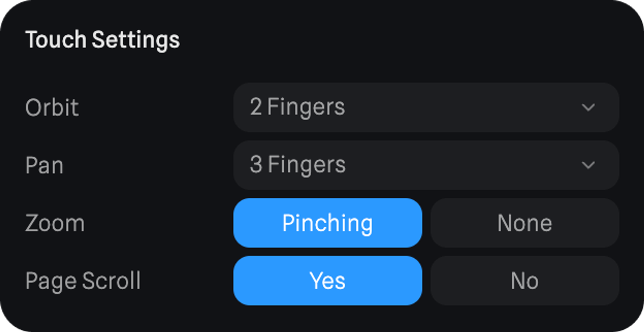
Task: Open the Pan fingers dropdown
Action: coord(426,165)
